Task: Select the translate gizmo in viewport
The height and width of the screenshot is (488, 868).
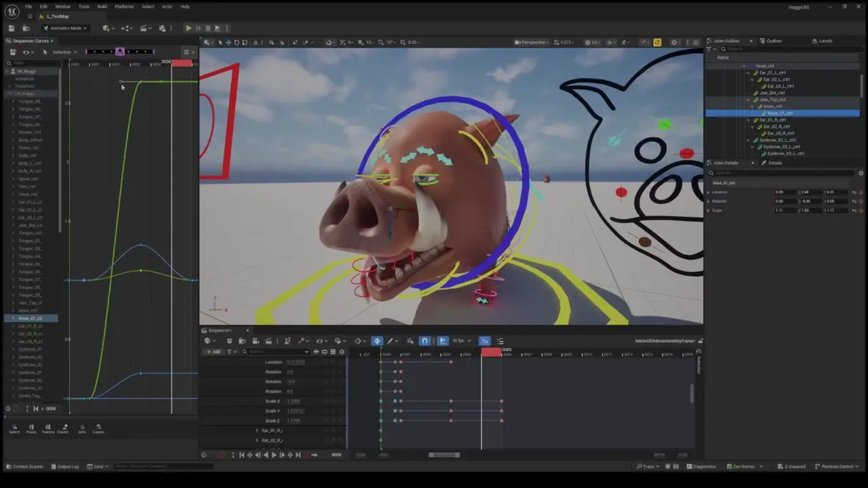Action: [x=228, y=42]
